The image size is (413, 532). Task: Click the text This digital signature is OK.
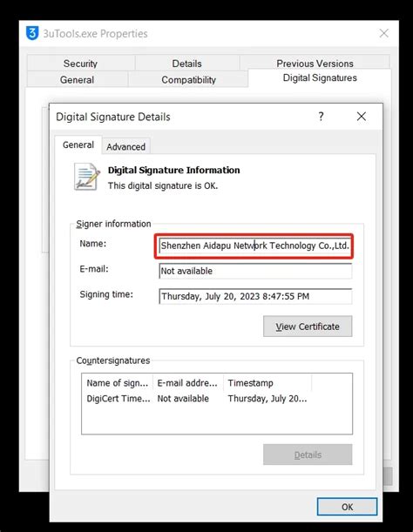pyautogui.click(x=163, y=186)
